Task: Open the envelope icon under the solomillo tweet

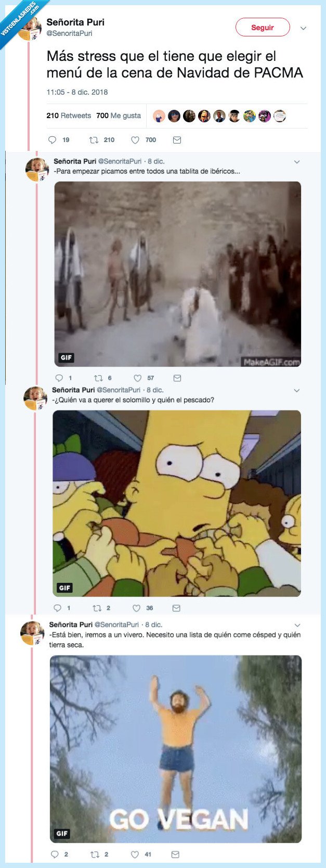Action: [176, 607]
